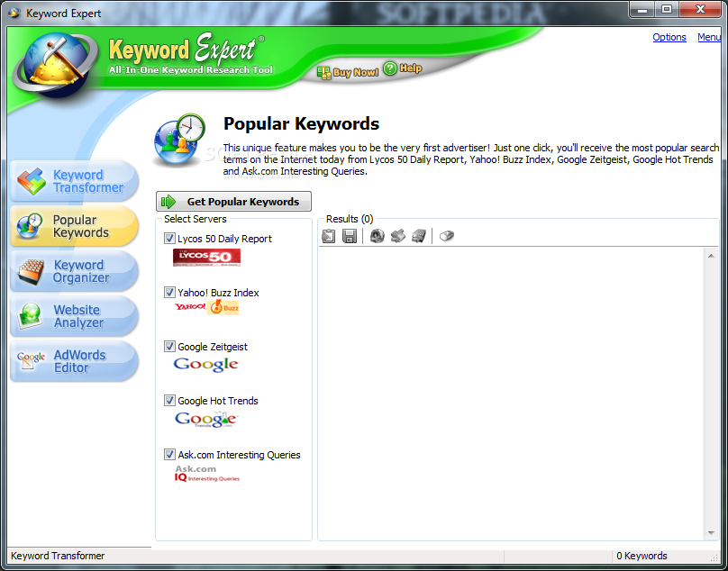Click the Help link text
The width and height of the screenshot is (728, 571).
(x=411, y=68)
